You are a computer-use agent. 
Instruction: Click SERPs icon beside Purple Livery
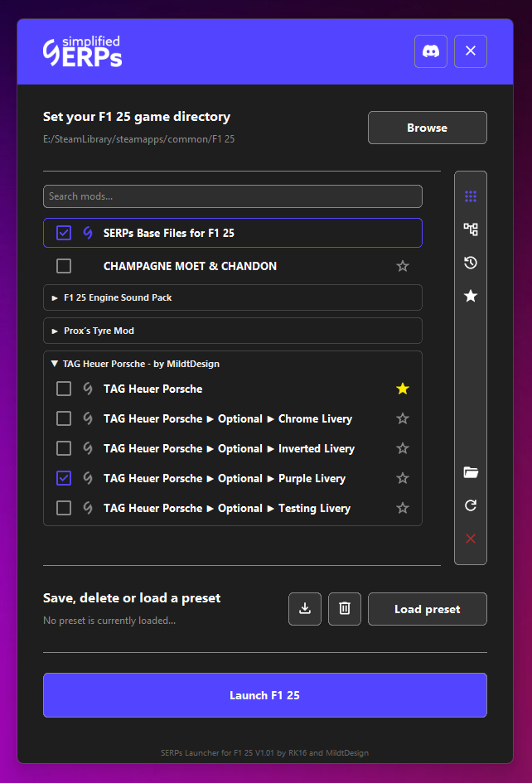tap(88, 478)
